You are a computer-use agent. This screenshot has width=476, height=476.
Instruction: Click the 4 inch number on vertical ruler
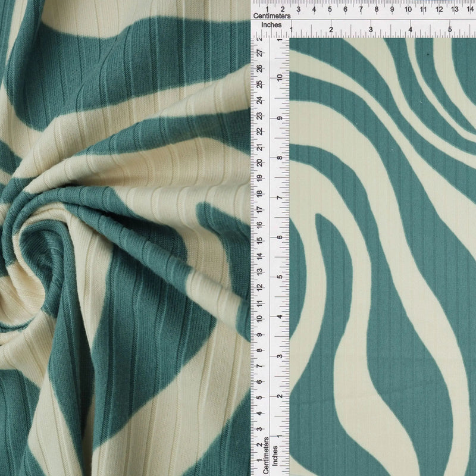tap(280, 317)
